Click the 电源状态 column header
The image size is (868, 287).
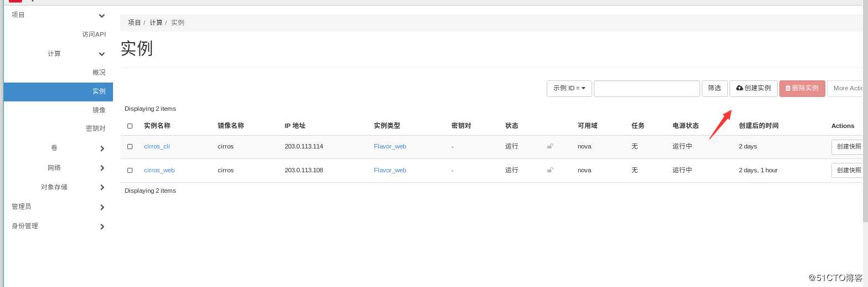click(686, 126)
